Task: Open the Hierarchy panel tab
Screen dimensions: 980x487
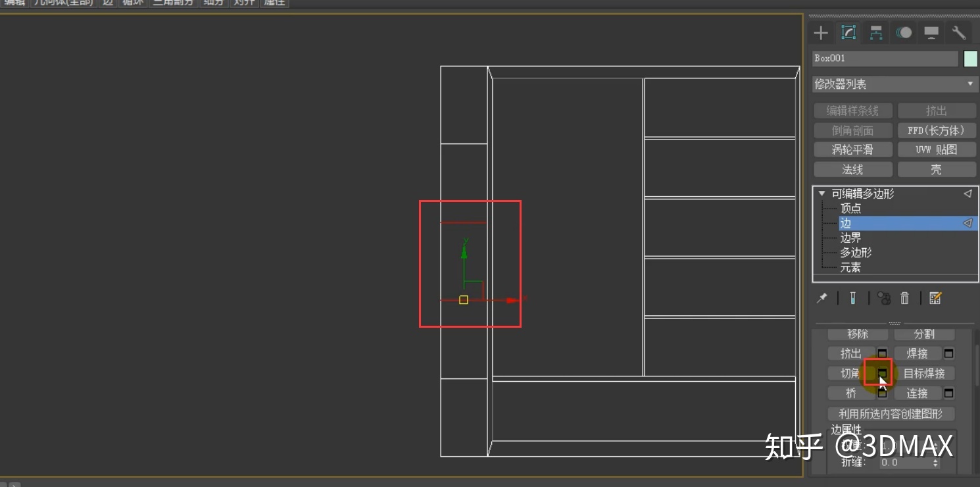Action: point(876,32)
